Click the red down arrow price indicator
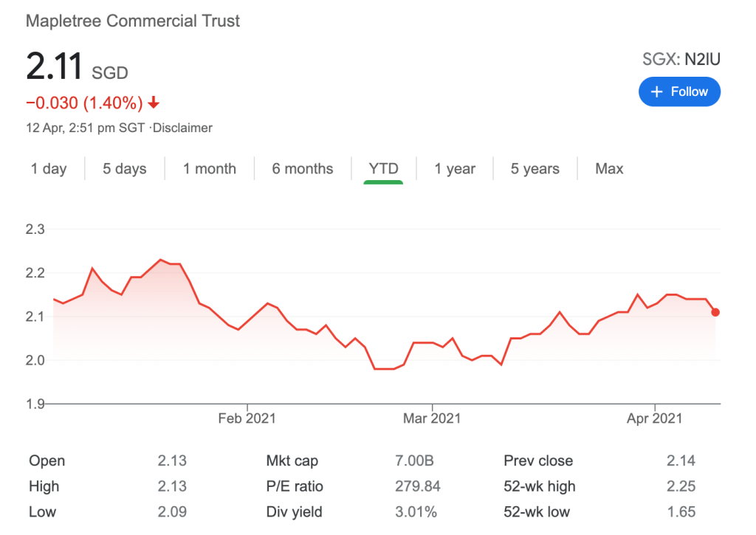756x535 pixels. point(154,103)
